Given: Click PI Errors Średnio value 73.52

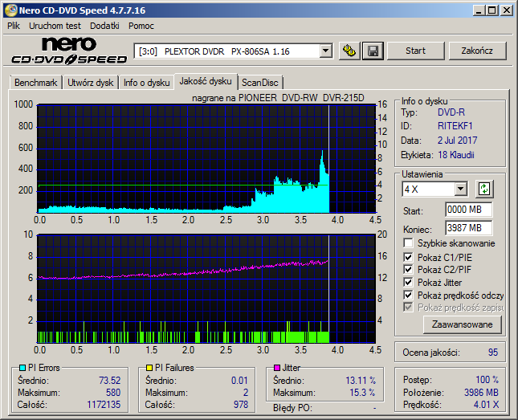Looking at the screenshot, I should [x=110, y=381].
